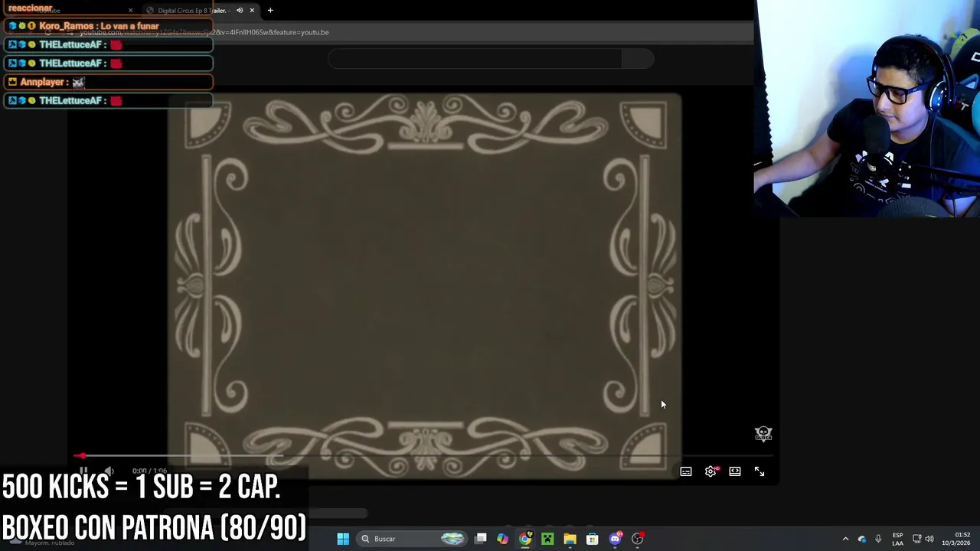Open network status tray icon
Image resolution: width=980 pixels, height=551 pixels.
[x=916, y=539]
